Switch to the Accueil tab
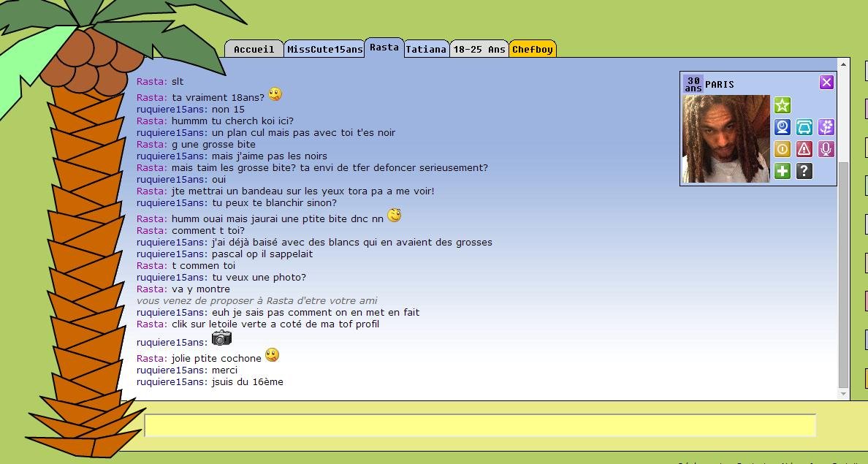The width and height of the screenshot is (868, 464). 254,49
